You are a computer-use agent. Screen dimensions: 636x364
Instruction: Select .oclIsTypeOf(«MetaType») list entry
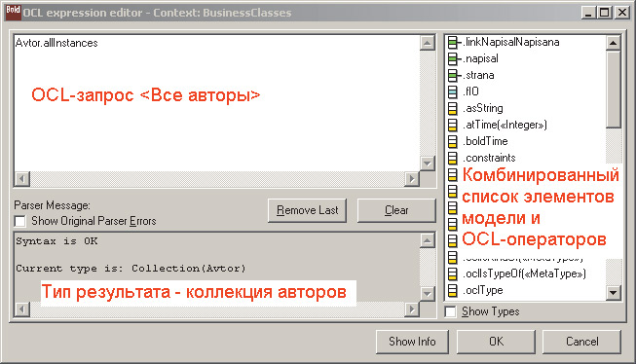(x=524, y=274)
